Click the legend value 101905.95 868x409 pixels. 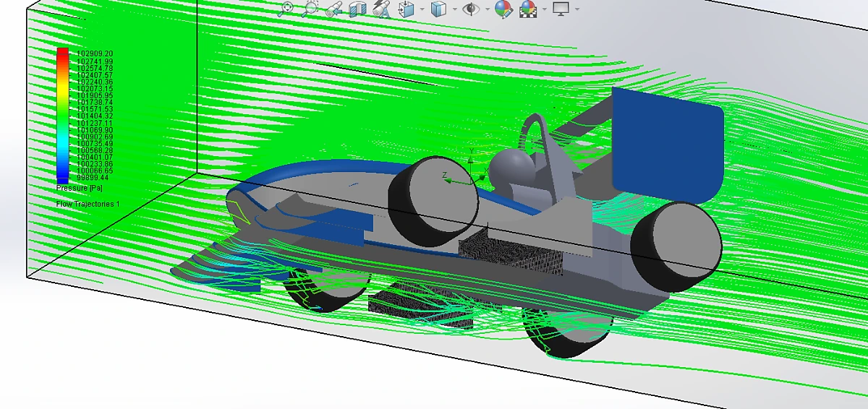click(95, 95)
